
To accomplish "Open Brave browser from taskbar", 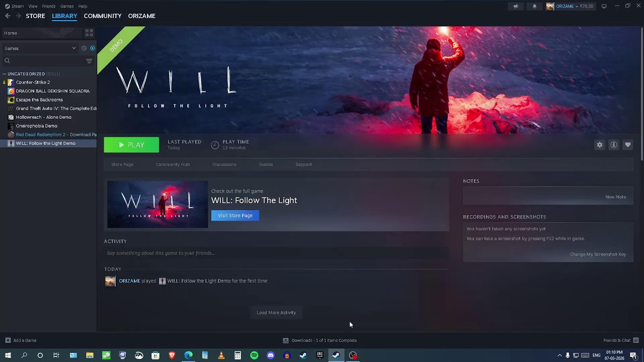I will point(172,355).
